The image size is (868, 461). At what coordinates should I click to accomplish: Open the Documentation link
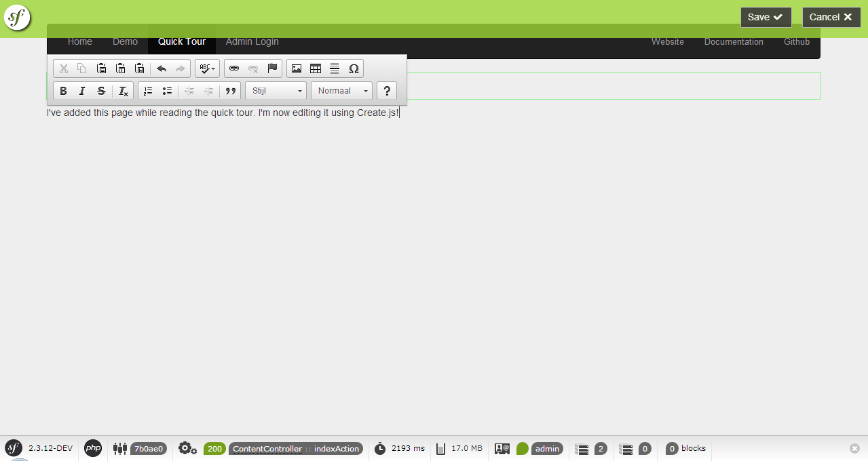coord(734,41)
